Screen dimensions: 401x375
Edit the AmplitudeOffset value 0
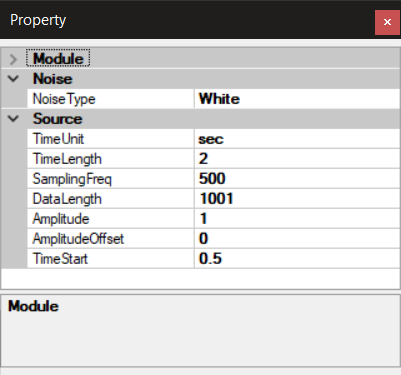pyautogui.click(x=297, y=239)
